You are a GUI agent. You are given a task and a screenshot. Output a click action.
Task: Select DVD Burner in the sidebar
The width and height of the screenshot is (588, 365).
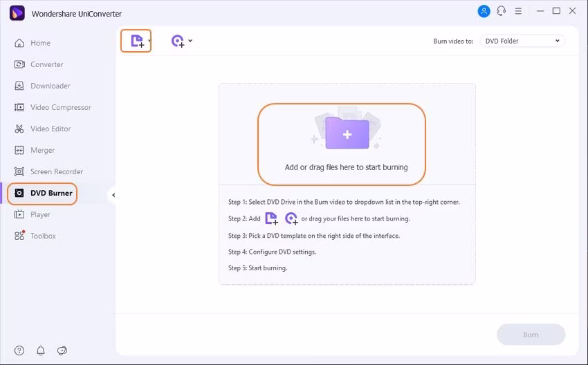click(x=42, y=194)
